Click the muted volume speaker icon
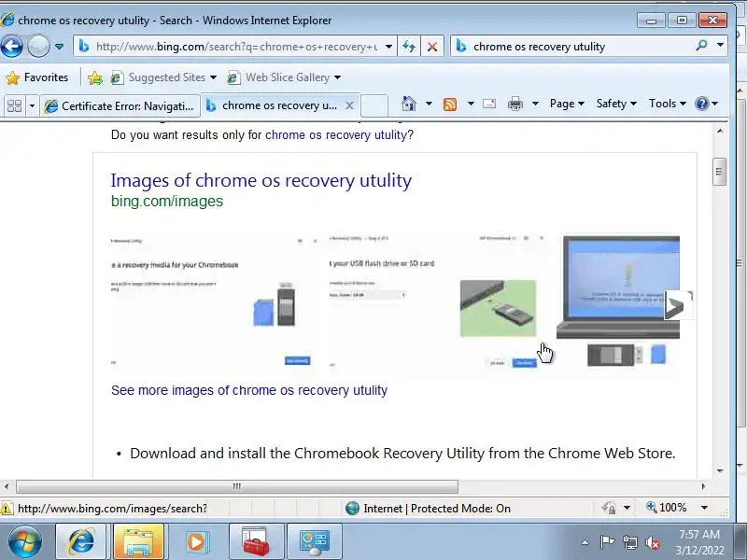 (x=653, y=542)
